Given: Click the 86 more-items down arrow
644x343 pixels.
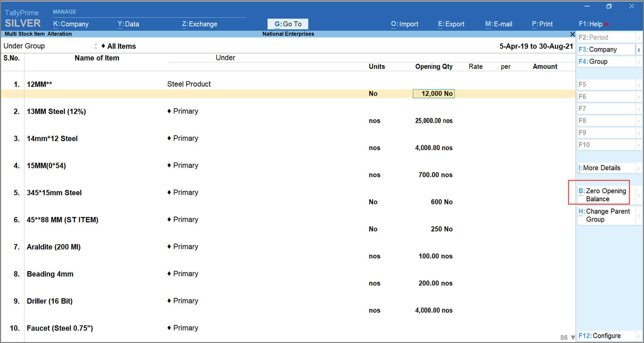Looking at the screenshot, I should coord(573,338).
